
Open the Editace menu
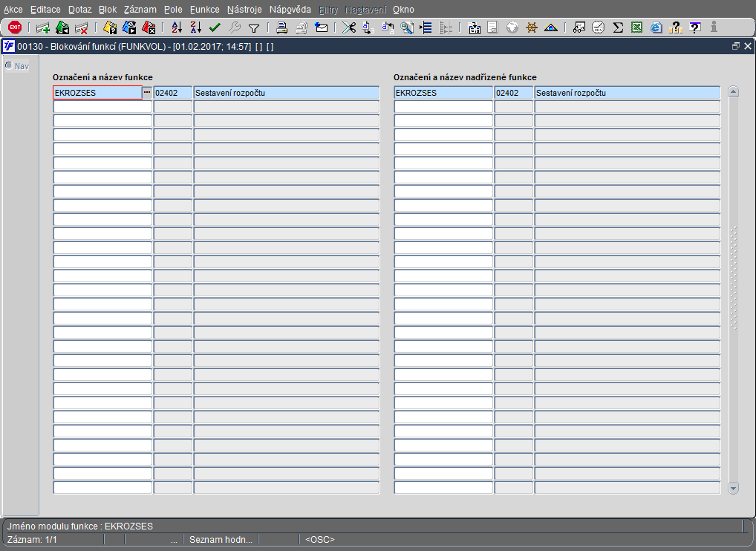point(45,10)
